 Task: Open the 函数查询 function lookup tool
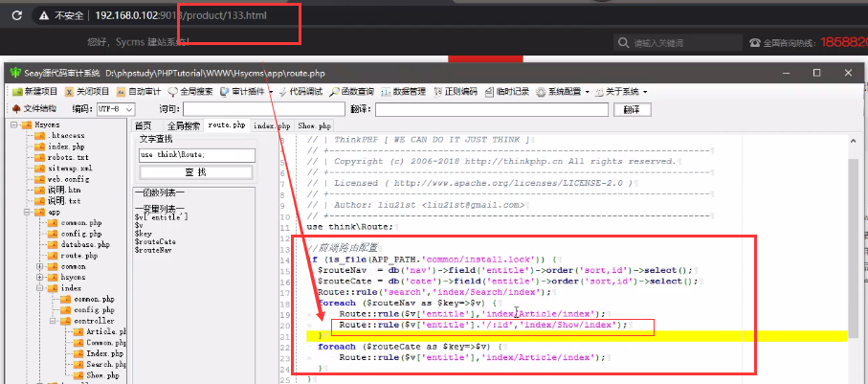pyautogui.click(x=352, y=92)
